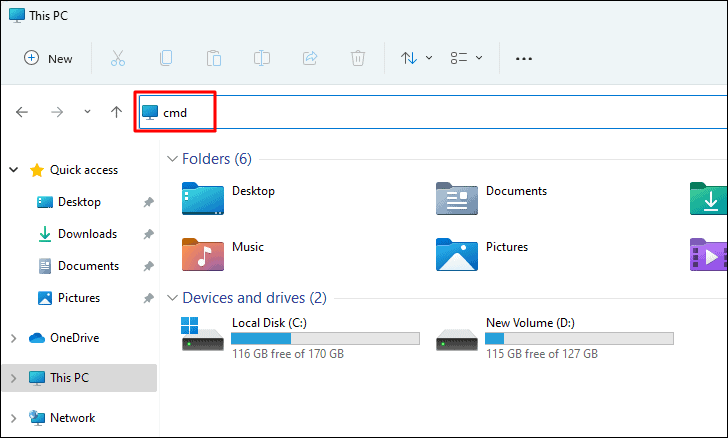This screenshot has width=728, height=438.
Task: Expand the OneDrive tree node
Action: [x=14, y=339]
